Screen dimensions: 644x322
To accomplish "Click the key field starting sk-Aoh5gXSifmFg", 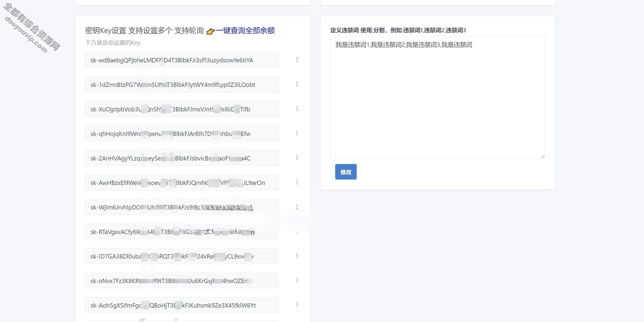I will click(182, 305).
